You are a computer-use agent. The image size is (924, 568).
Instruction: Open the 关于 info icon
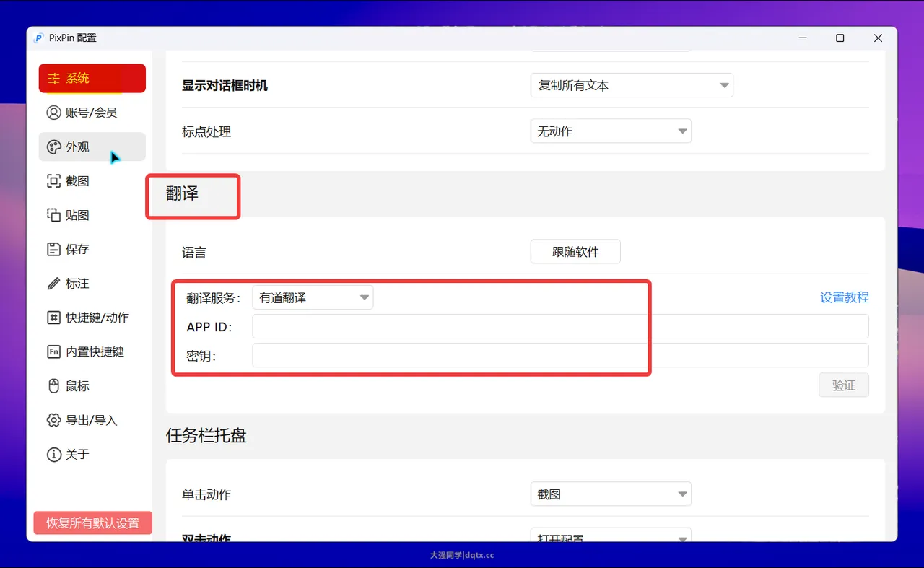(x=53, y=455)
